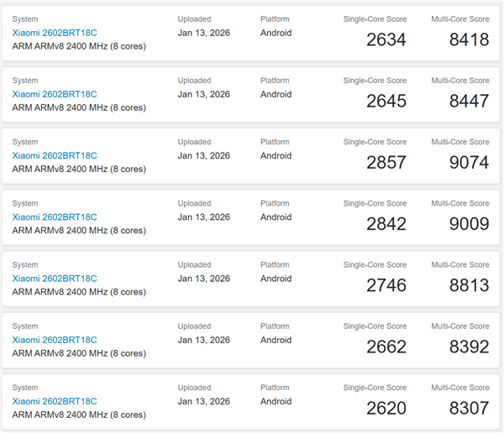The width and height of the screenshot is (504, 433).
Task: Select the multi-core score 8813
Action: 469,285
